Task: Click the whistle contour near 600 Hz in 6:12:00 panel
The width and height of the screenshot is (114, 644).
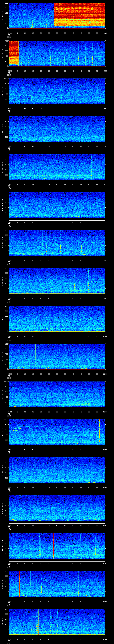Action: pos(17,428)
